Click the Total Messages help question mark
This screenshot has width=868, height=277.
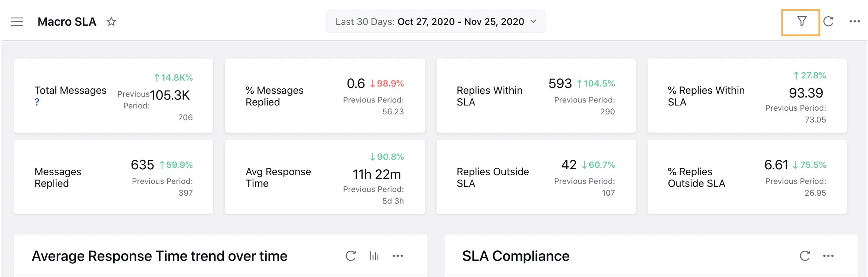click(x=37, y=102)
